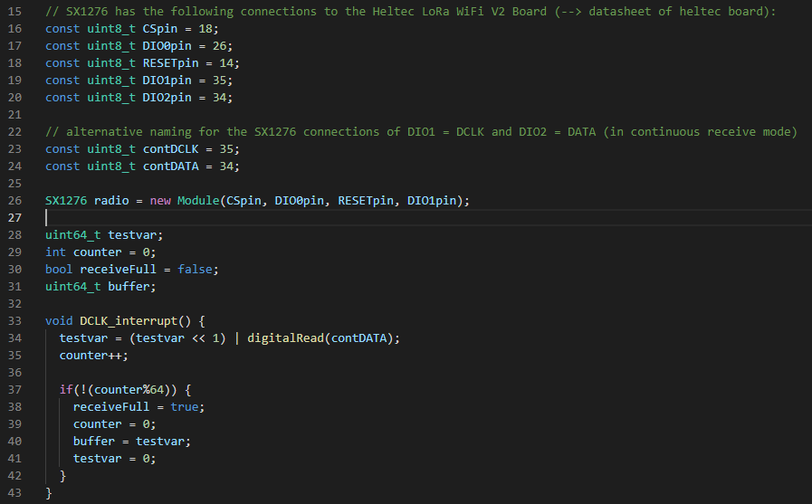812x504 pixels.
Task: Click line number 15 in the gutter
Action: pyautogui.click(x=14, y=12)
